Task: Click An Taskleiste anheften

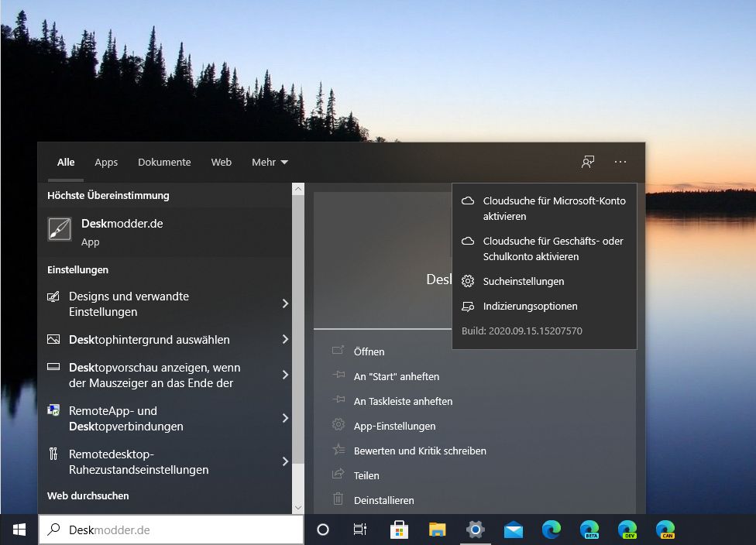Action: point(403,402)
